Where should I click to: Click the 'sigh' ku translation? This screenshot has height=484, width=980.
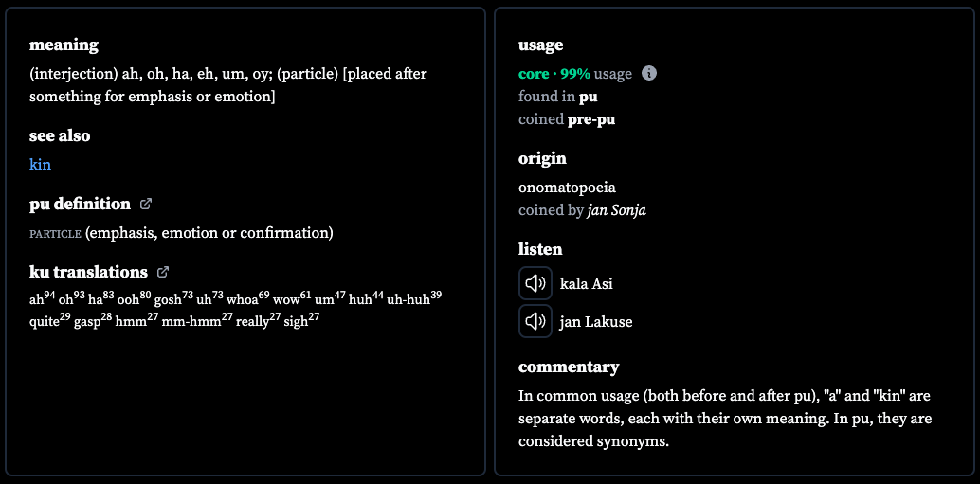[x=301, y=321]
